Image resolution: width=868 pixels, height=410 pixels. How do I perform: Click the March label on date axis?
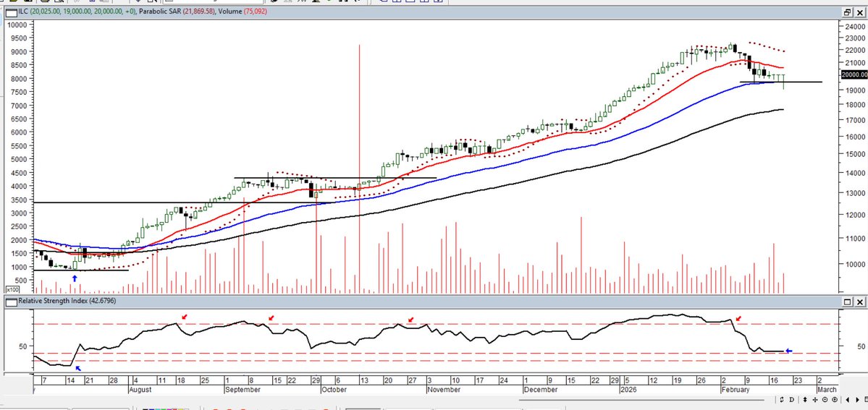pos(827,390)
